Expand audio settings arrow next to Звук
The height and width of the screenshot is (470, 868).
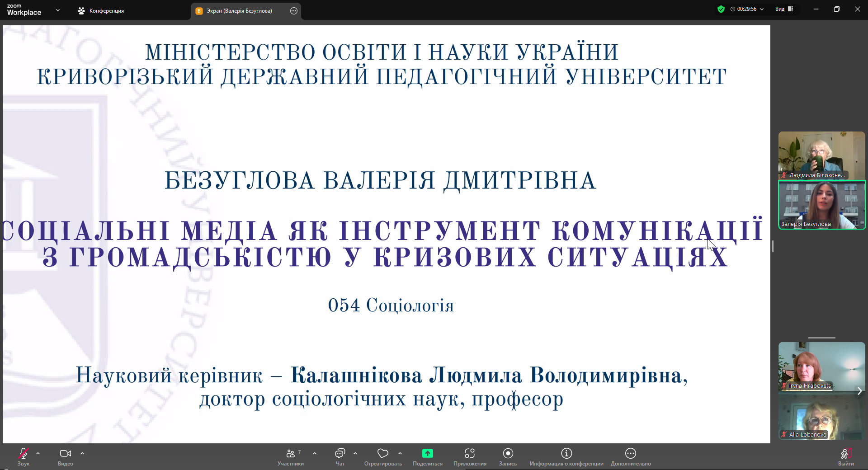pos(38,453)
